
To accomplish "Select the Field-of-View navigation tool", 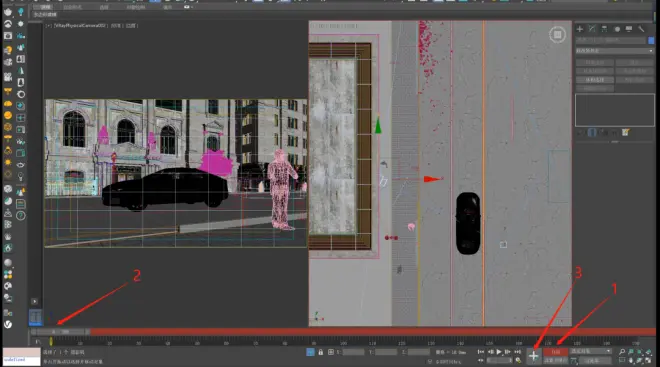I will point(622,361).
